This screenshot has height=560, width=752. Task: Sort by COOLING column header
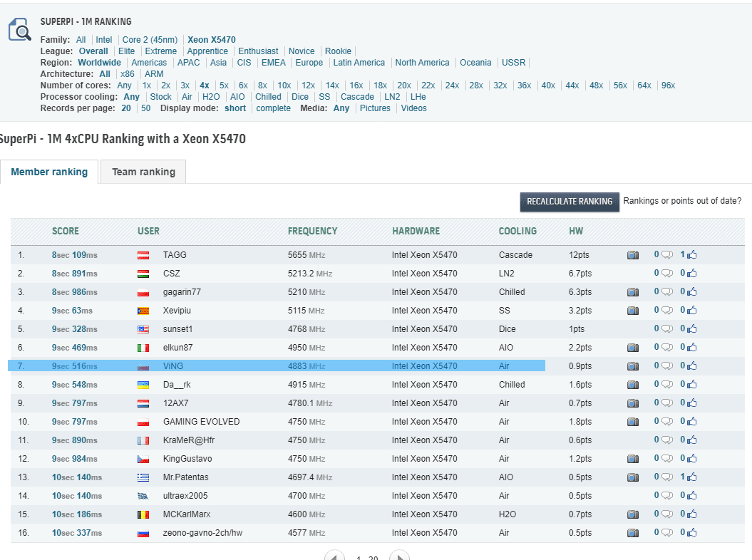pyautogui.click(x=517, y=231)
